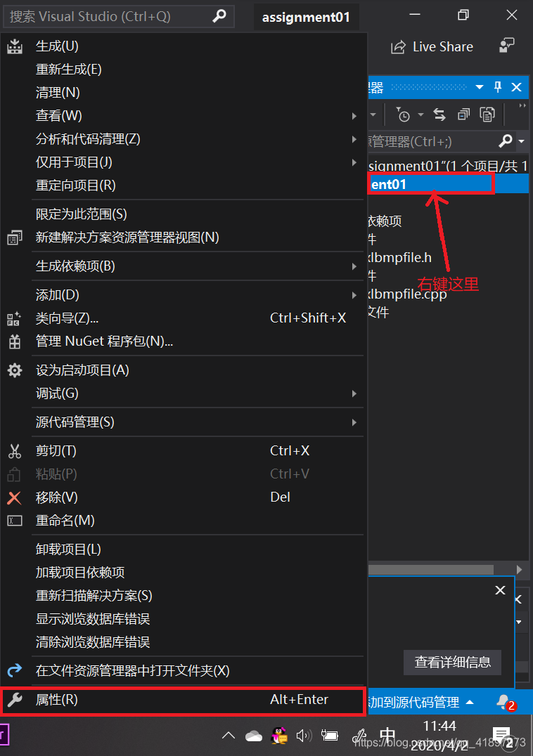Expand 查看(W) submenu arrow
The width and height of the screenshot is (533, 756).
pos(354,116)
